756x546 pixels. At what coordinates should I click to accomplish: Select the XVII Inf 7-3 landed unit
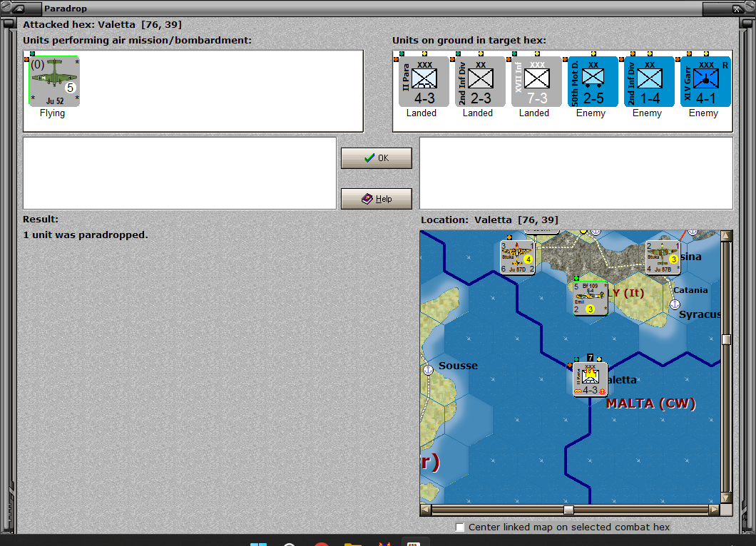point(536,81)
